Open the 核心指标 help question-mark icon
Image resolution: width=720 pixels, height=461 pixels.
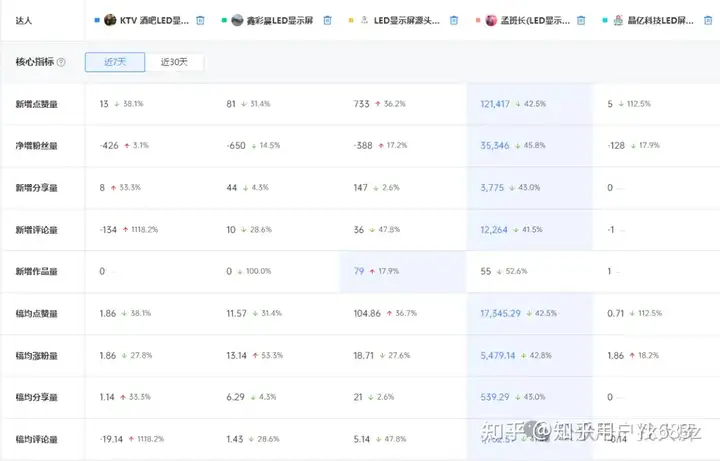click(x=61, y=62)
